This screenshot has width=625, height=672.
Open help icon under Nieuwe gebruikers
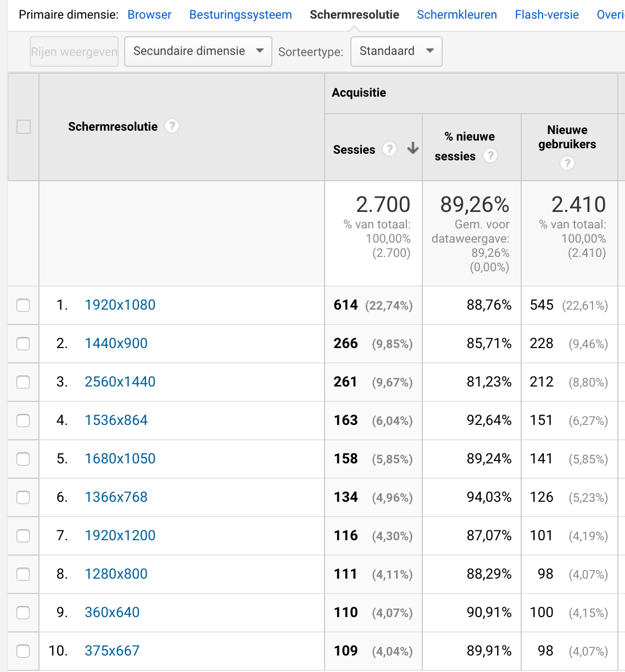[x=567, y=163]
